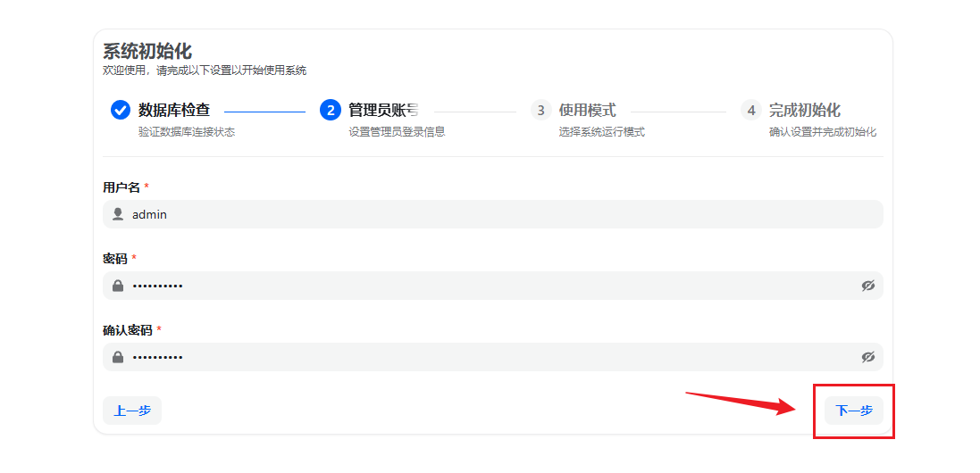Focus the 用户名 field containing admin
Image resolution: width=980 pixels, height=473 pixels.
491,214
